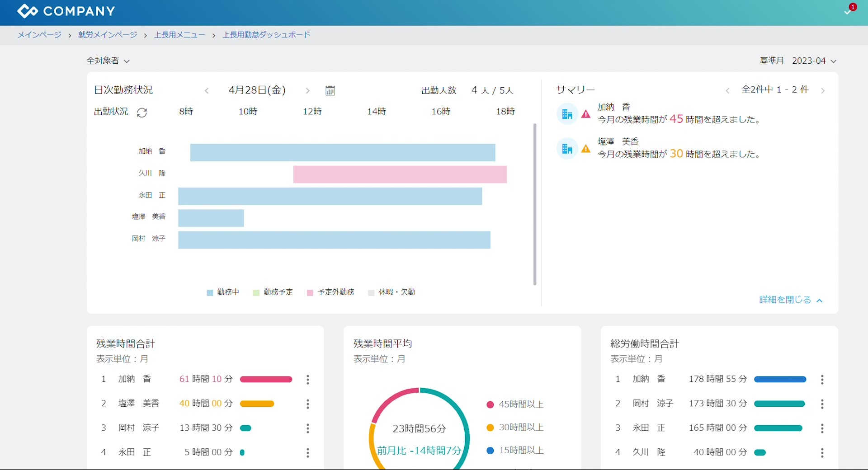Open more menu for 永田 正 overtime row

(x=308, y=453)
